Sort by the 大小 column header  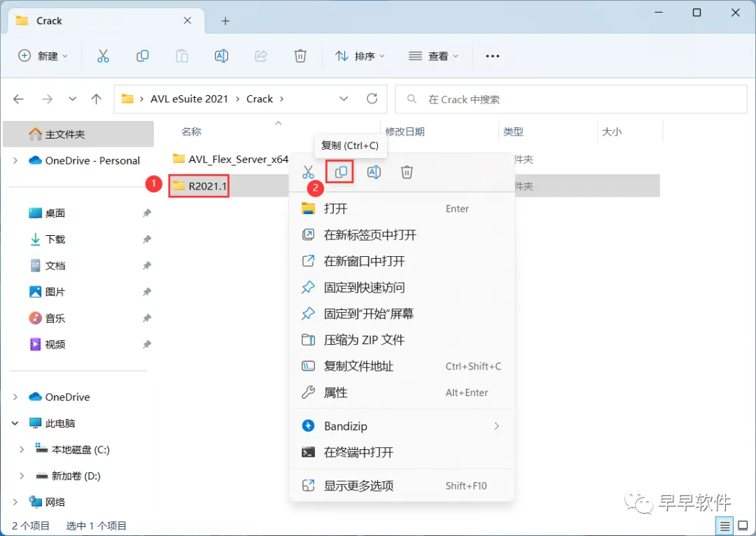[x=612, y=132]
